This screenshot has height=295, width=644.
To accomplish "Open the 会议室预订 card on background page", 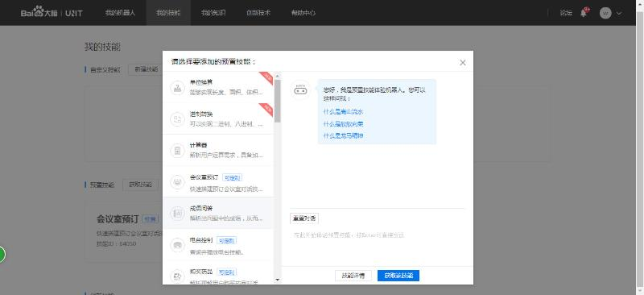I will pos(124,231).
